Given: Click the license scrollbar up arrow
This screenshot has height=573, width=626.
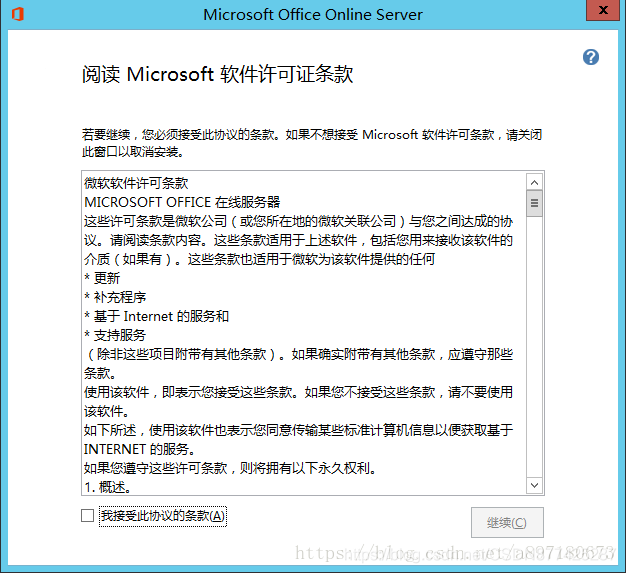Looking at the screenshot, I should [534, 182].
